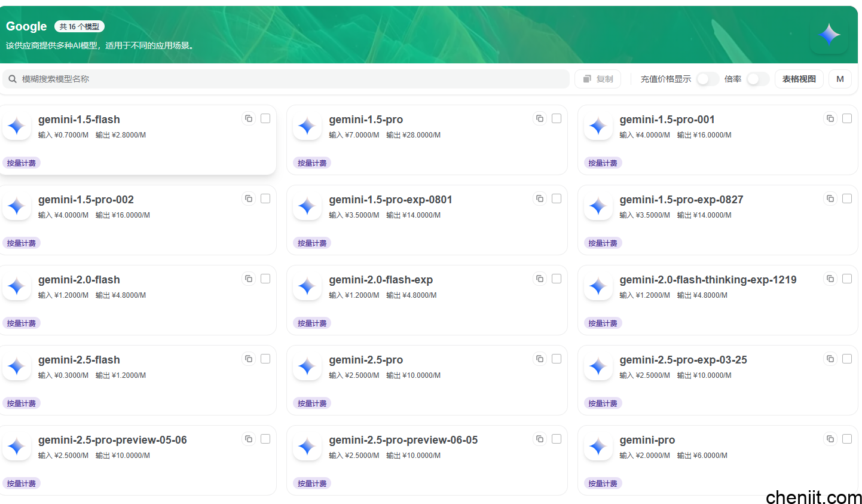Click the Google sparkle logo in banner
The height and width of the screenshot is (504, 862).
(x=829, y=35)
